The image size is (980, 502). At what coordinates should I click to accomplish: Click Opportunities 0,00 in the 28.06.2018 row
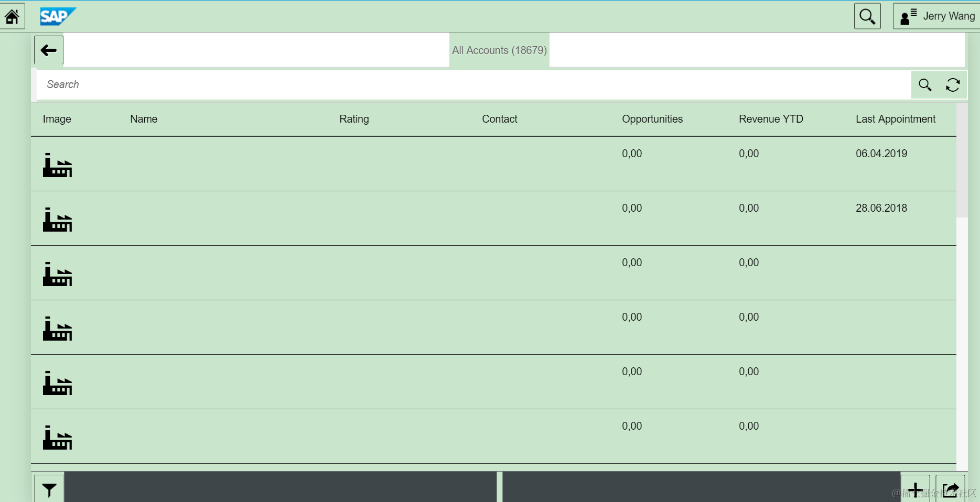(x=632, y=208)
